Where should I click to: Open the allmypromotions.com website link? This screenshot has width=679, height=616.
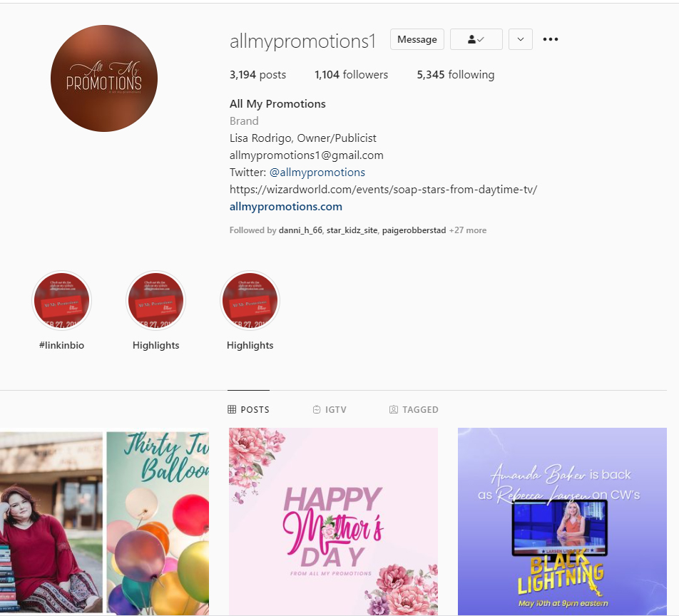pyautogui.click(x=286, y=207)
